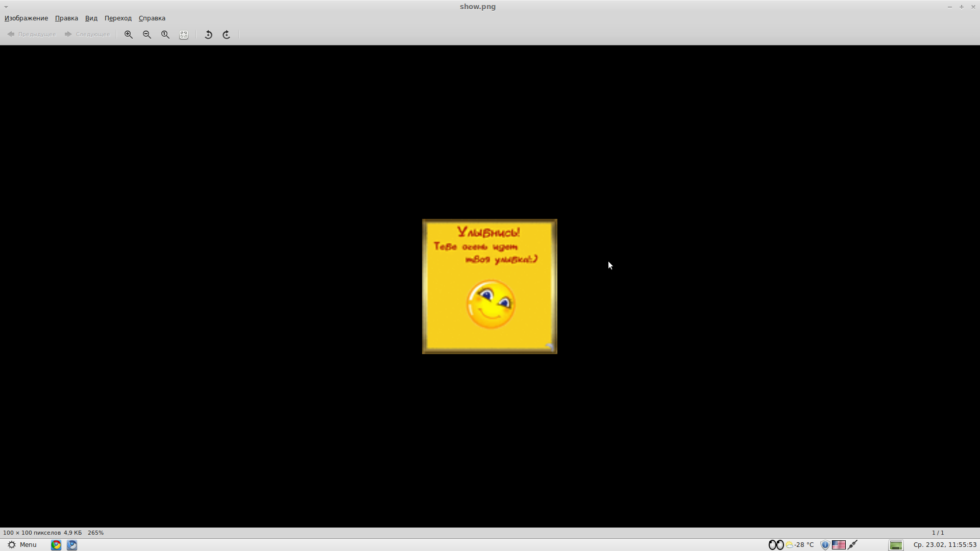Image resolution: width=980 pixels, height=551 pixels.
Task: Switch keyboard layout via US flag
Action: (x=839, y=545)
